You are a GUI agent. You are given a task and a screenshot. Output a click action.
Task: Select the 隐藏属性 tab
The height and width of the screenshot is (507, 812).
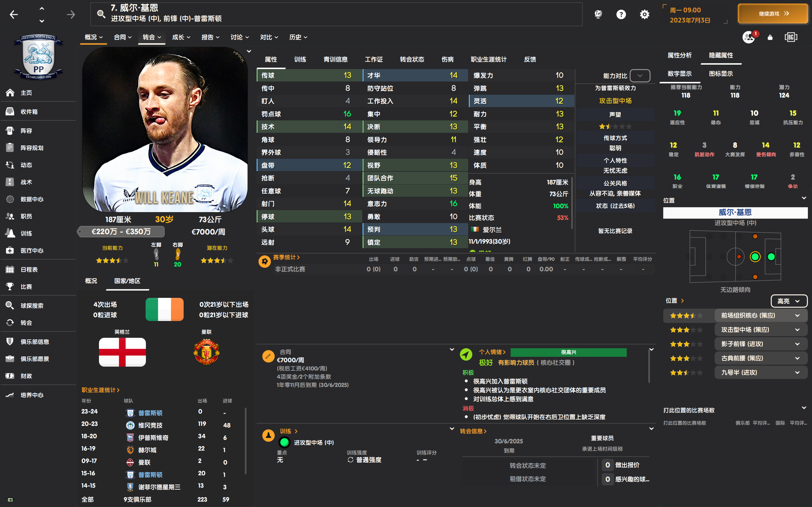click(721, 55)
